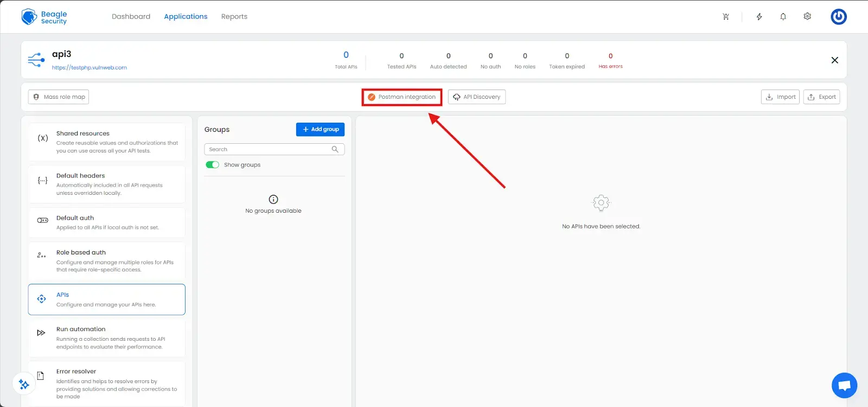This screenshot has height=407, width=868.
Task: Open the Error resolver section
Action: click(x=107, y=384)
